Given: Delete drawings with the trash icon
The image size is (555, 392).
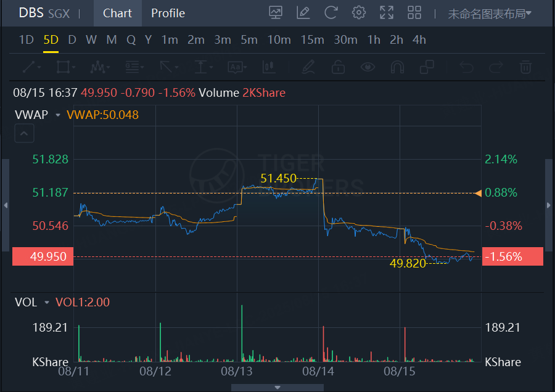Looking at the screenshot, I should point(525,67).
